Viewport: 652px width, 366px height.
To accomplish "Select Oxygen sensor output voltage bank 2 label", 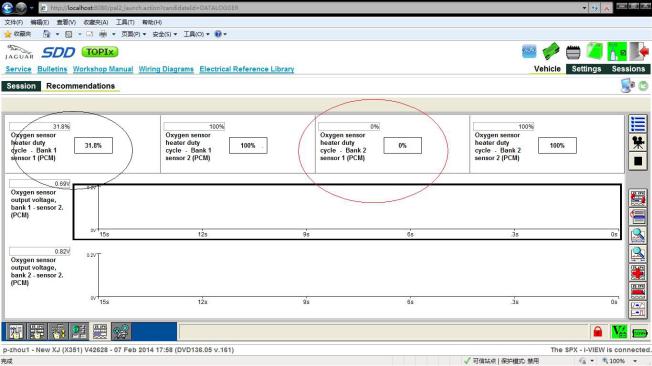I will pos(37,271).
